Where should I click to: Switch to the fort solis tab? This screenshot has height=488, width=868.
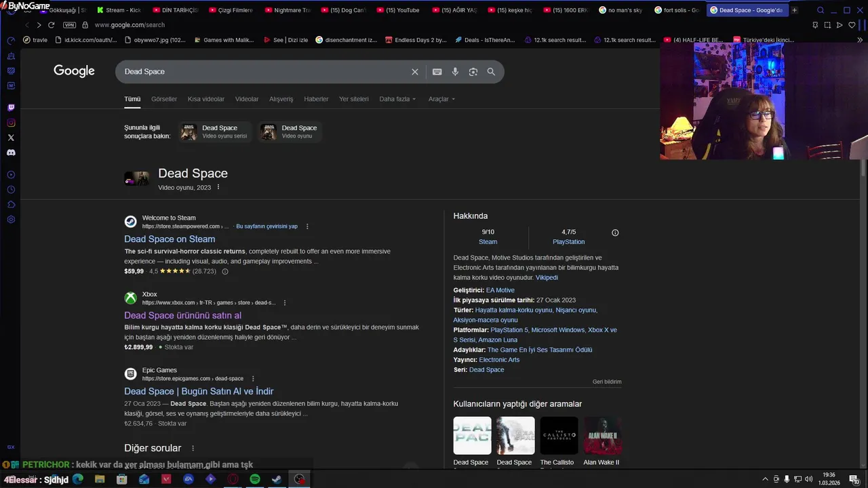point(677,10)
